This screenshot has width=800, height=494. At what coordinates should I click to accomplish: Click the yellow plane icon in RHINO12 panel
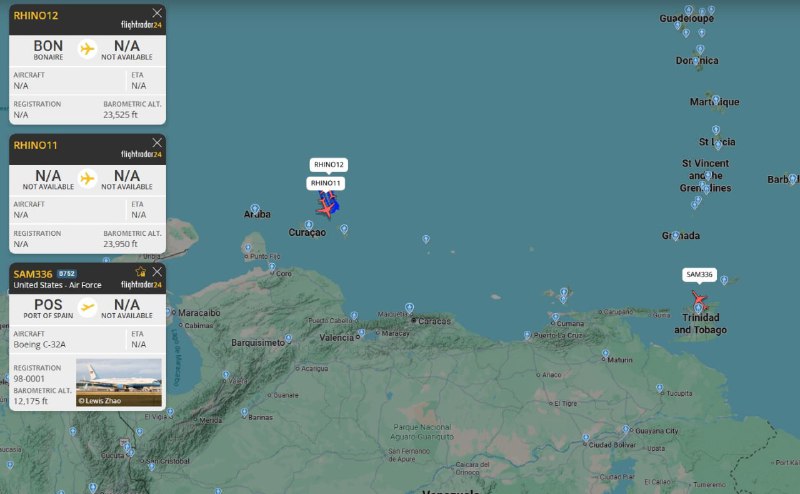click(87, 48)
